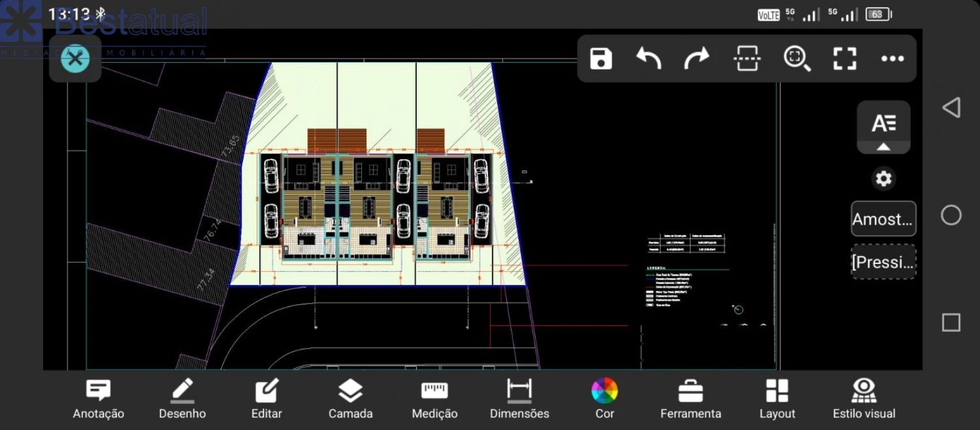Open text settings gear icon

pos(883,179)
